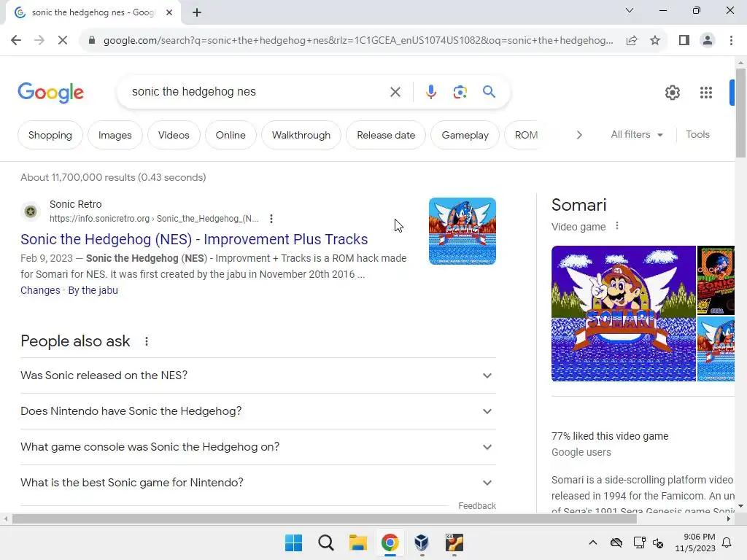Click the vertical scrollbar thumb
The image size is (747, 560).
click(x=740, y=113)
